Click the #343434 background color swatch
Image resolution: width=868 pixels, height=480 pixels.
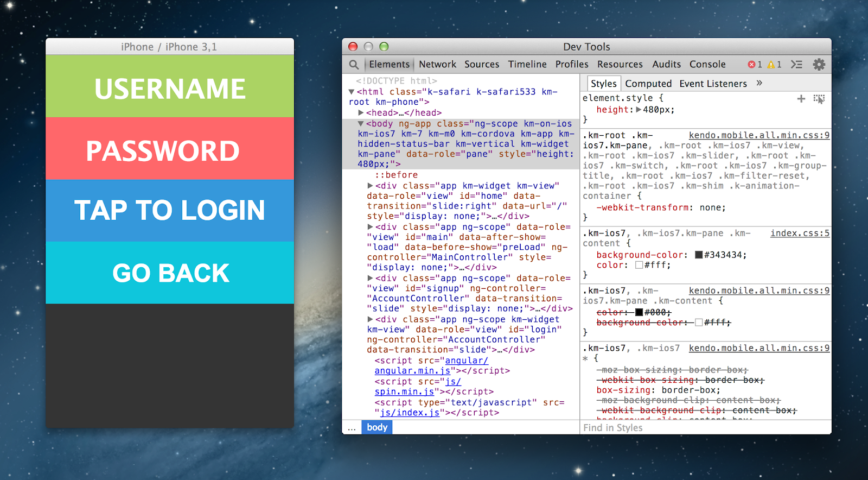pyautogui.click(x=699, y=255)
